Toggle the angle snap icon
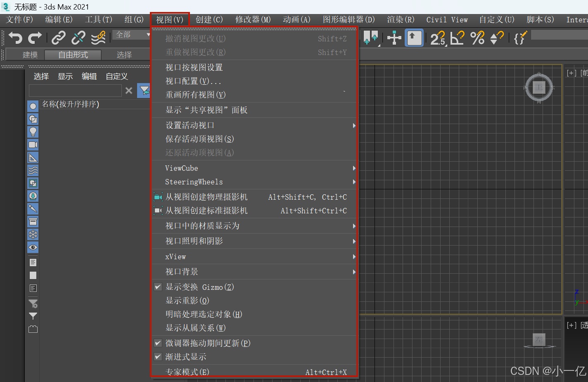This screenshot has width=588, height=382. (x=458, y=38)
